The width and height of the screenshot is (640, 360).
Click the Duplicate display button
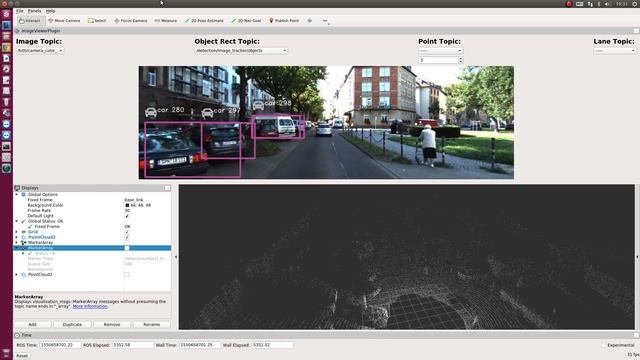72,324
